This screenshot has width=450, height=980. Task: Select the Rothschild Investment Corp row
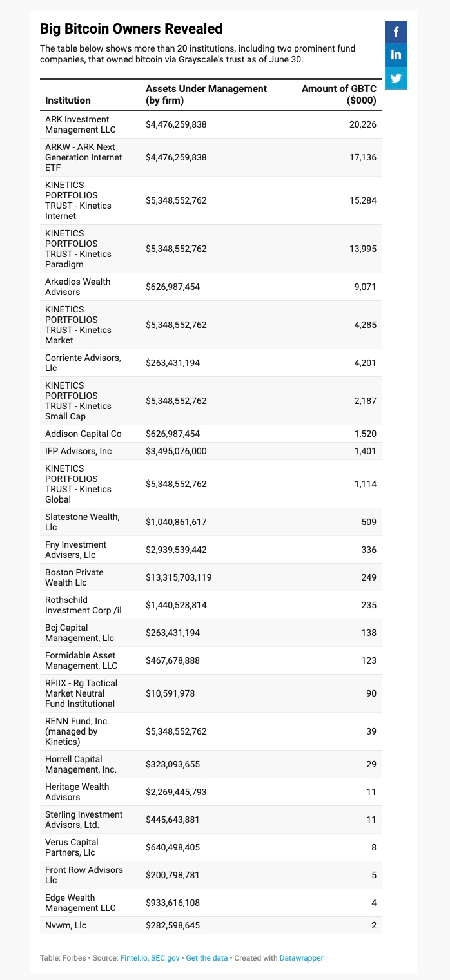(x=210, y=605)
